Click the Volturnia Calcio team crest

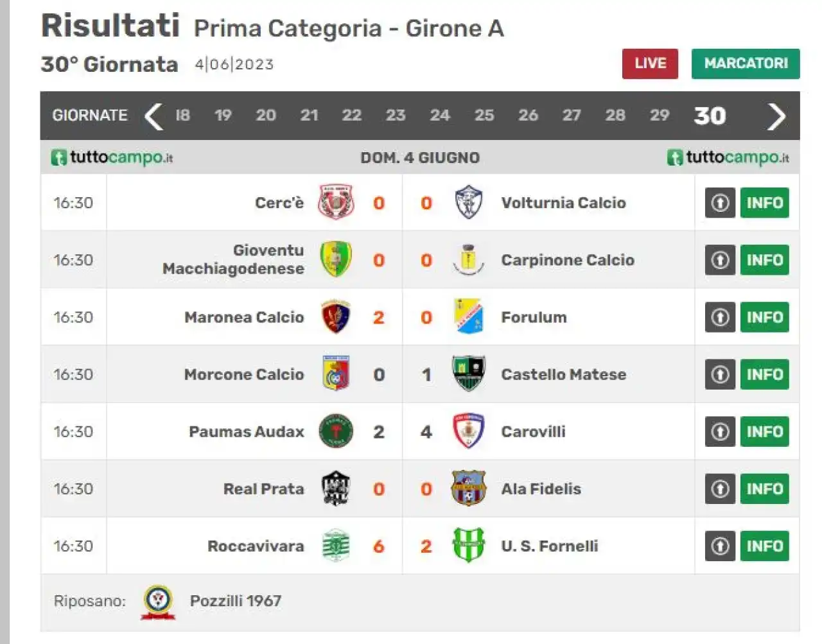pos(468,202)
